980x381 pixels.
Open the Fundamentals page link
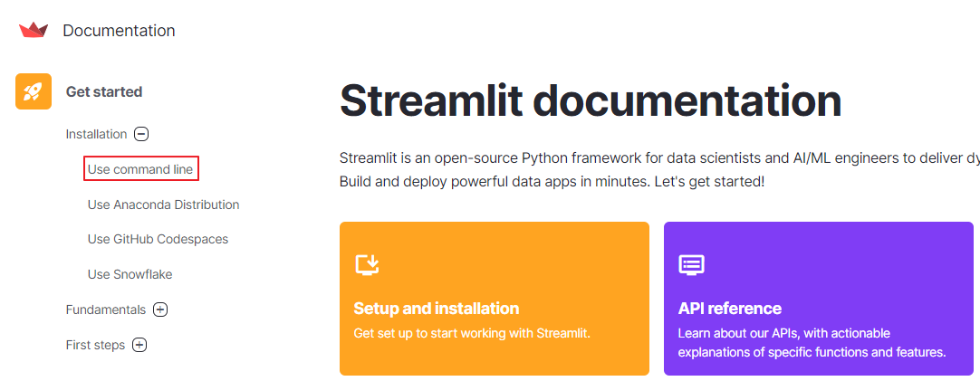pos(106,310)
